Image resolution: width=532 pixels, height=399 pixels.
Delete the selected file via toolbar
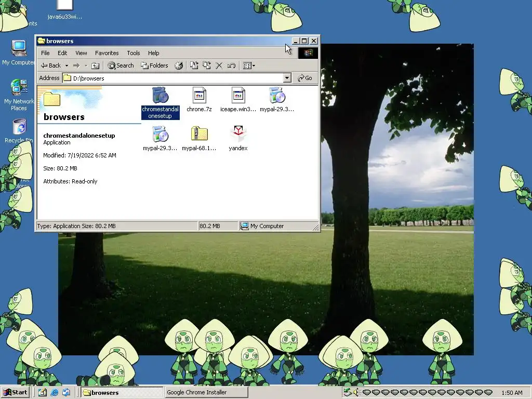(x=219, y=65)
